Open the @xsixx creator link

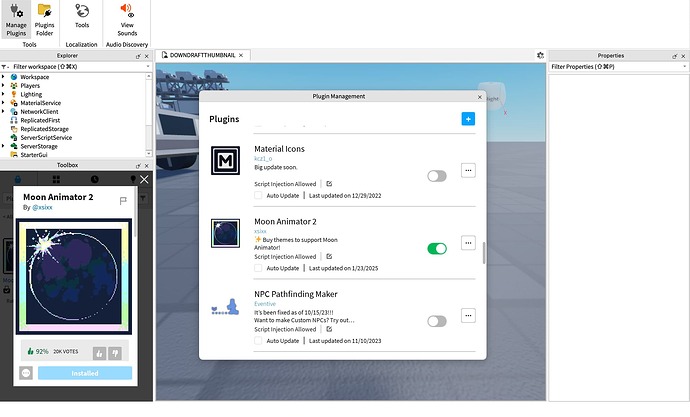(x=42, y=207)
